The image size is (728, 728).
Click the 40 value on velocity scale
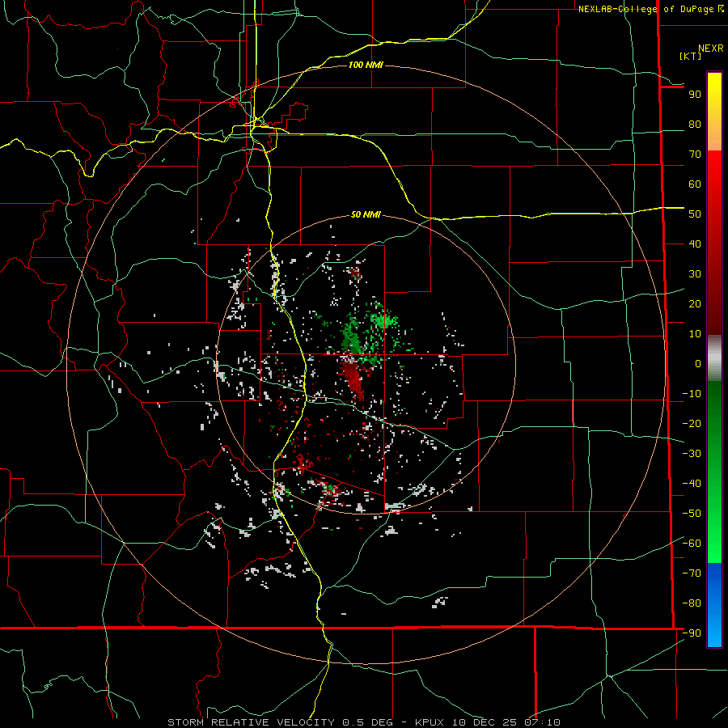695,244
